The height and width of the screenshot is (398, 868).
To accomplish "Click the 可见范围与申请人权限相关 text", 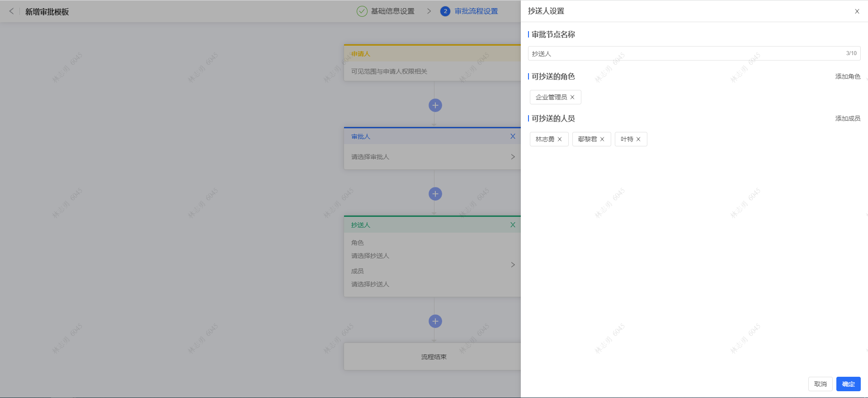I will [x=389, y=71].
